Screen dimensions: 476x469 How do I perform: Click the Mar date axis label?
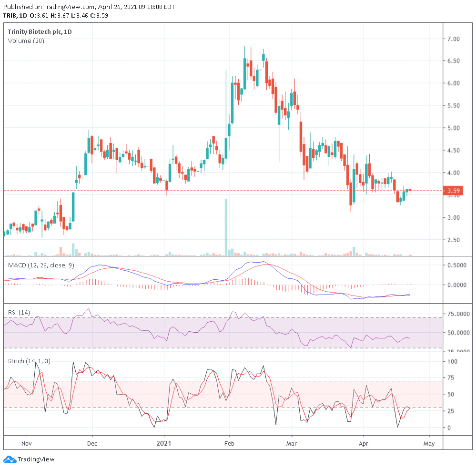pos(292,444)
